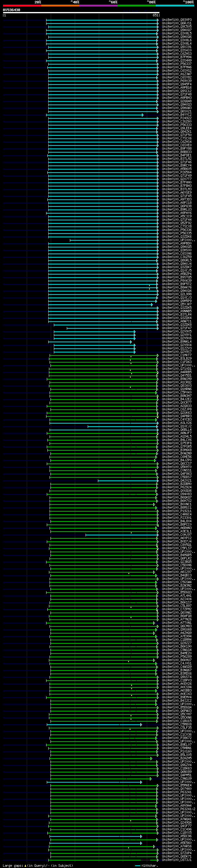Click the purple ~60% identity legend segment

pos(99,6)
